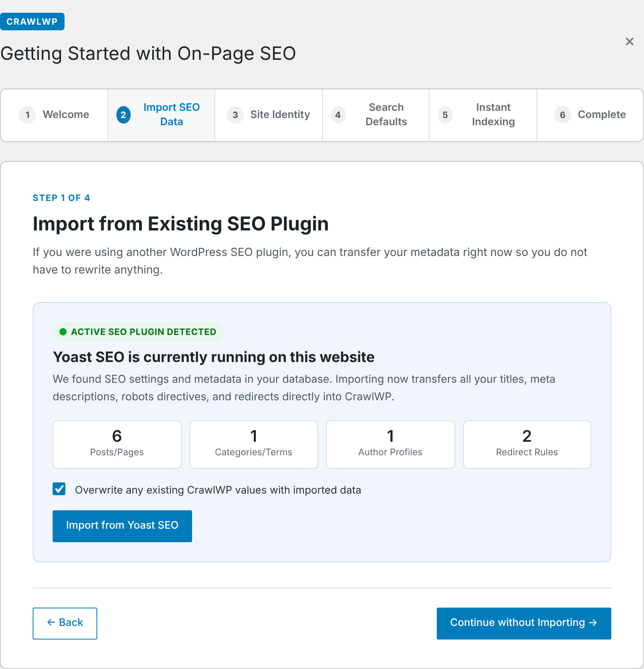Click the Active SEO Plugin Detected badge
Viewport: 644px width, 669px height.
click(x=138, y=332)
